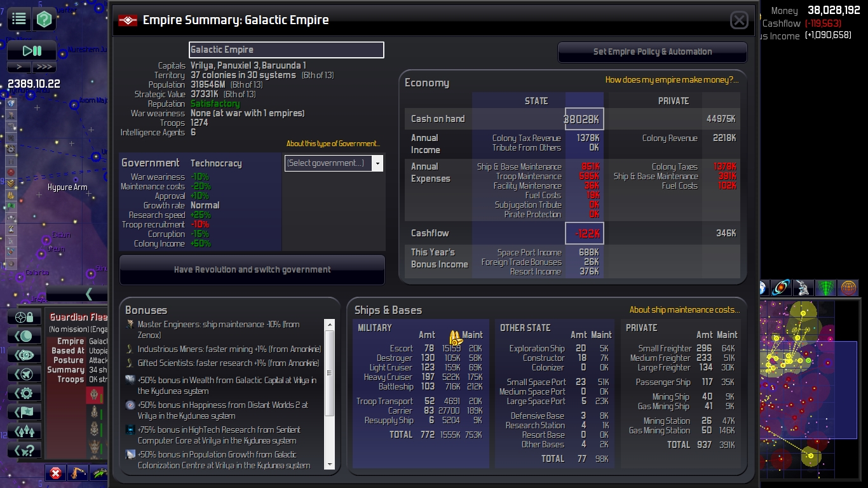
Task: Click the Carrier row in Military list
Action: [x=420, y=411]
